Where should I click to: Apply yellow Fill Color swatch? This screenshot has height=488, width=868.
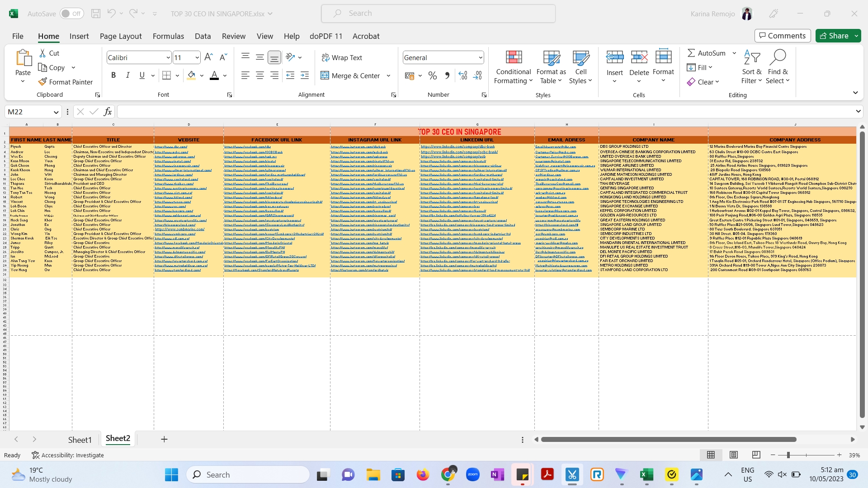(x=191, y=75)
